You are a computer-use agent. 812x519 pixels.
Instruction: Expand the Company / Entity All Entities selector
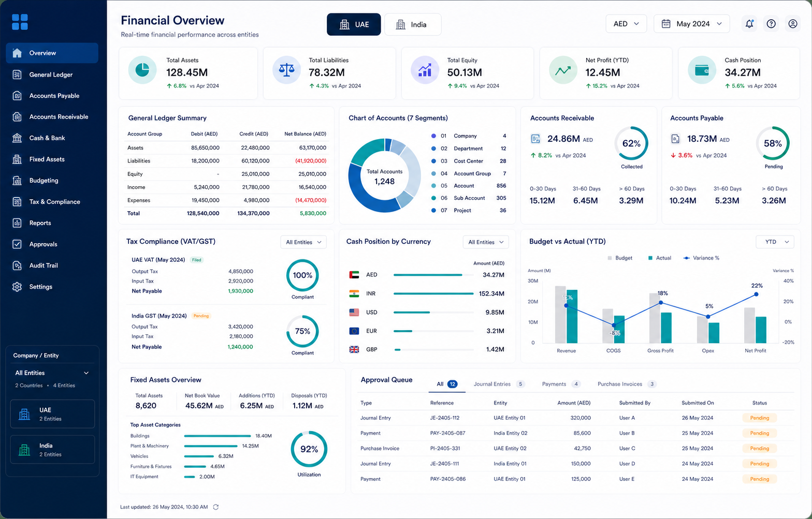coord(52,373)
